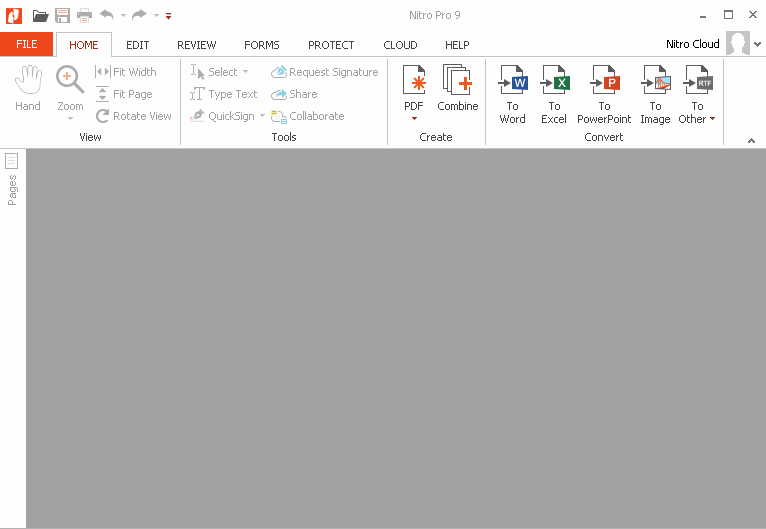Image resolution: width=766 pixels, height=529 pixels.
Task: Activate the Type Text tool
Action: pyautogui.click(x=223, y=94)
